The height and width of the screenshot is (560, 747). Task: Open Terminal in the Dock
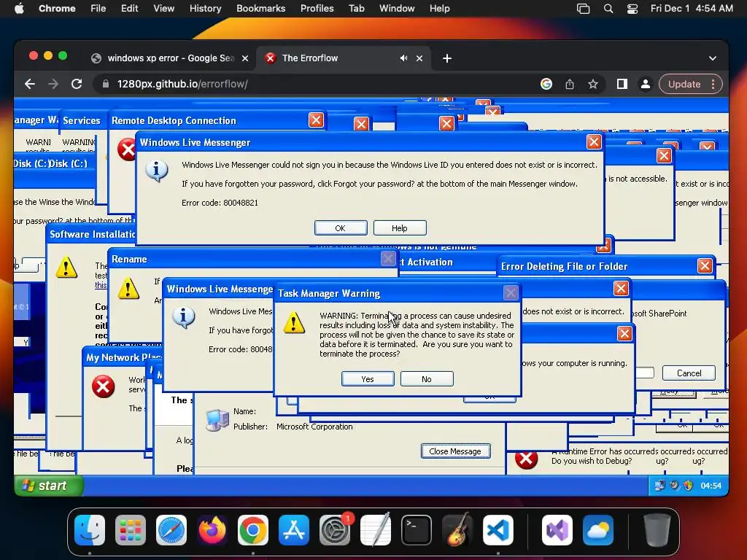pyautogui.click(x=417, y=530)
